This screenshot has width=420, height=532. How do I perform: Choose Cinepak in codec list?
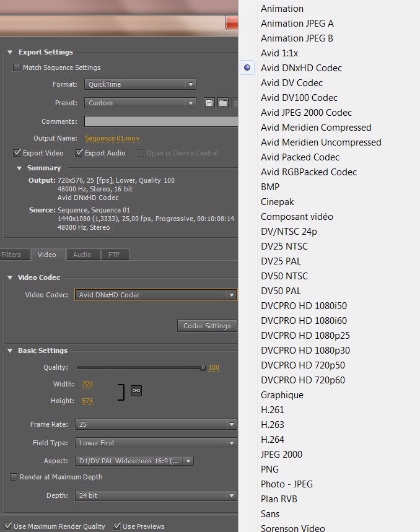pos(277,202)
